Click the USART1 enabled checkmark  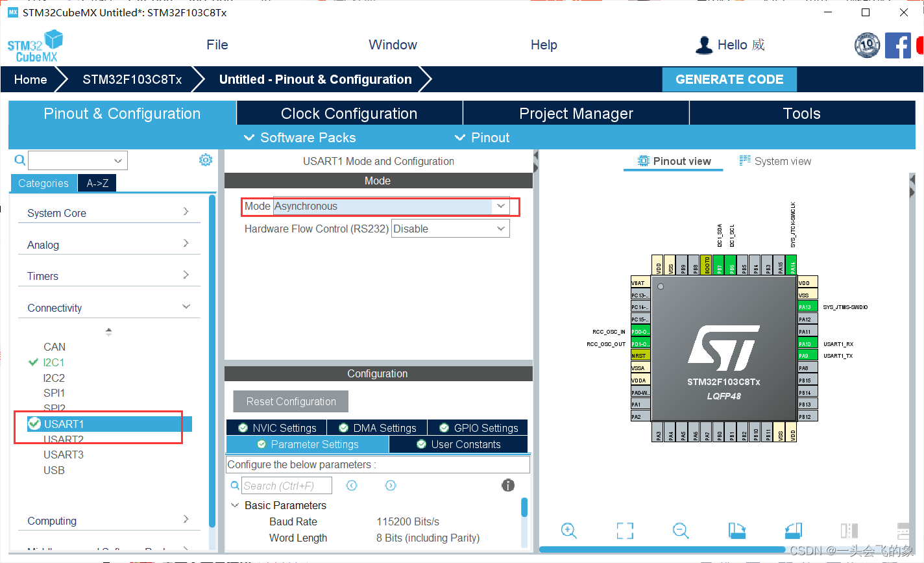34,424
